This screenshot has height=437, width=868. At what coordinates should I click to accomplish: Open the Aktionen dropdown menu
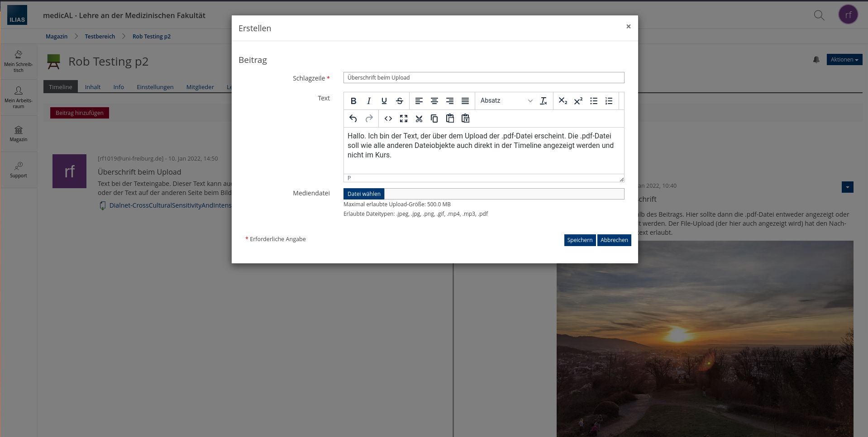[x=844, y=60]
